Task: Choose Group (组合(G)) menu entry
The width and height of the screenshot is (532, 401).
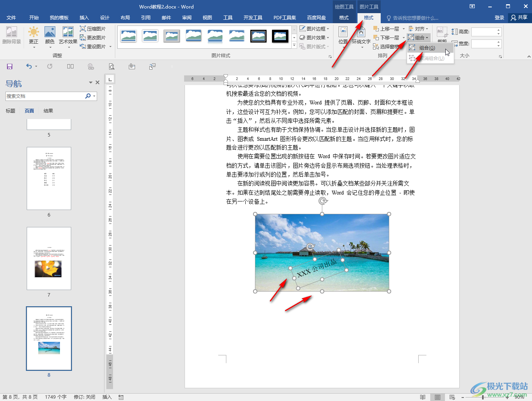Action: (x=430, y=48)
